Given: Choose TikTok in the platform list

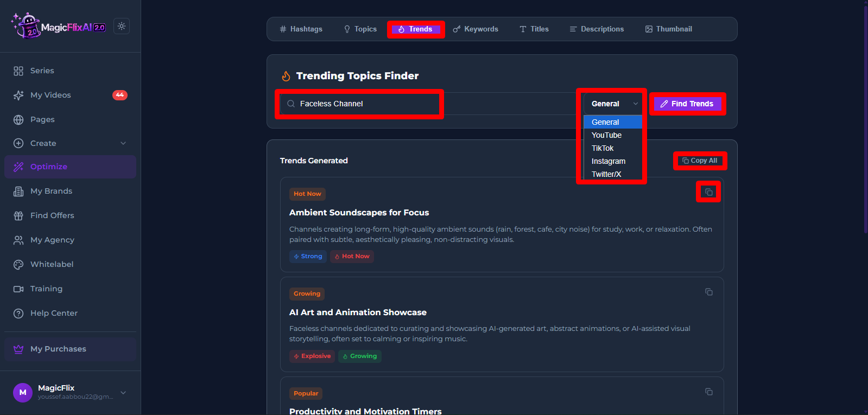Looking at the screenshot, I should [613, 148].
